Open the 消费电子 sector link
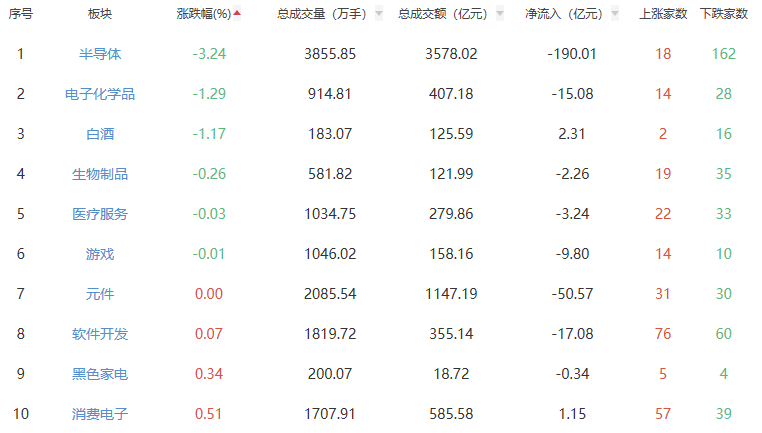Screen dimensions: 762x433 100,414
